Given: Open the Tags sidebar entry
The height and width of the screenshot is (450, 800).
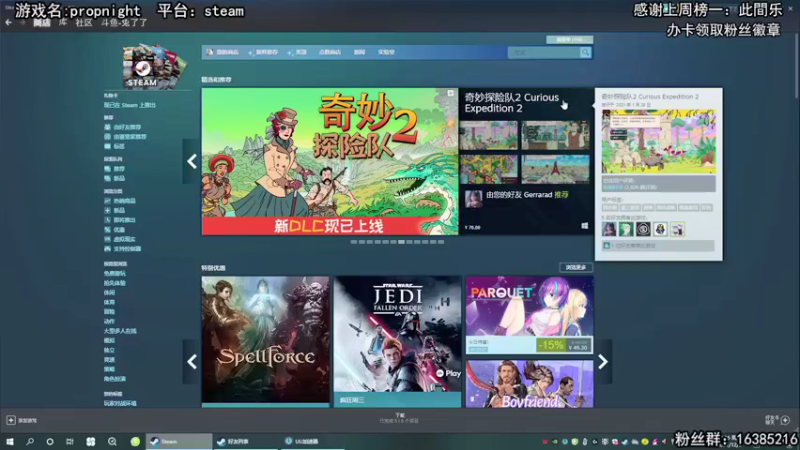Looking at the screenshot, I should pos(114,146).
